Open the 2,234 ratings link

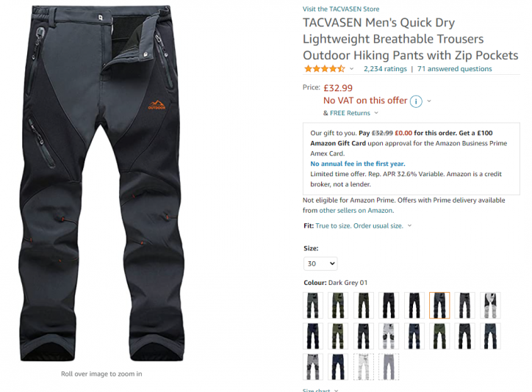click(385, 69)
